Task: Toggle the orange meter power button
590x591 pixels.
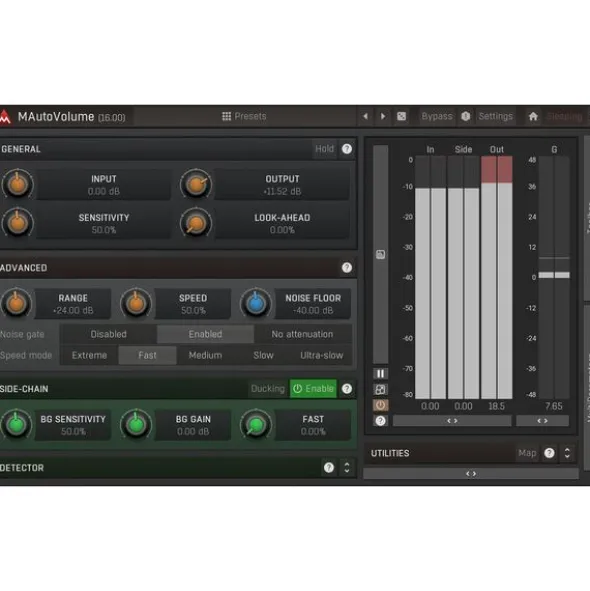Action: pyautogui.click(x=380, y=405)
